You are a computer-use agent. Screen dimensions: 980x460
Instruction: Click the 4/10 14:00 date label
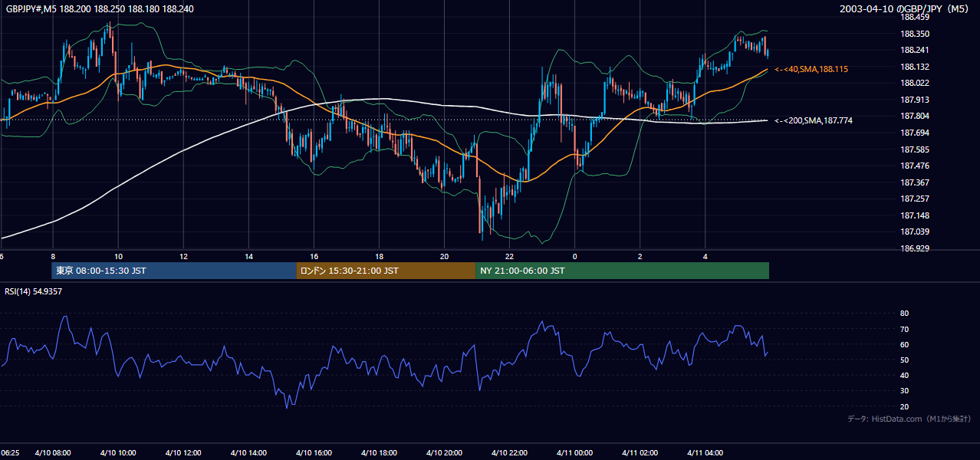[x=248, y=453]
